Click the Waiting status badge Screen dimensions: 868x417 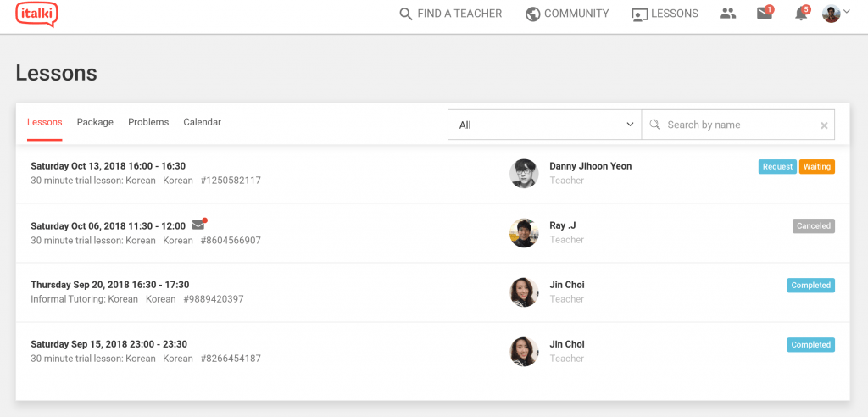pyautogui.click(x=816, y=167)
